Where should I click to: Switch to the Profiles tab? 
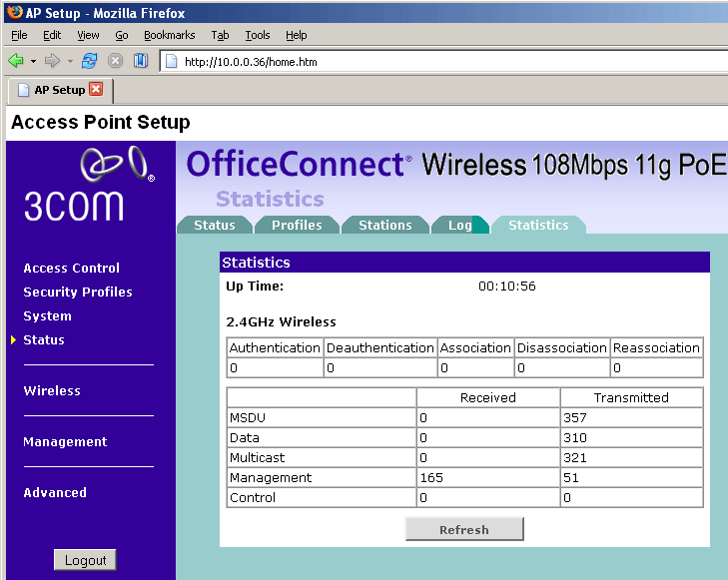click(297, 225)
